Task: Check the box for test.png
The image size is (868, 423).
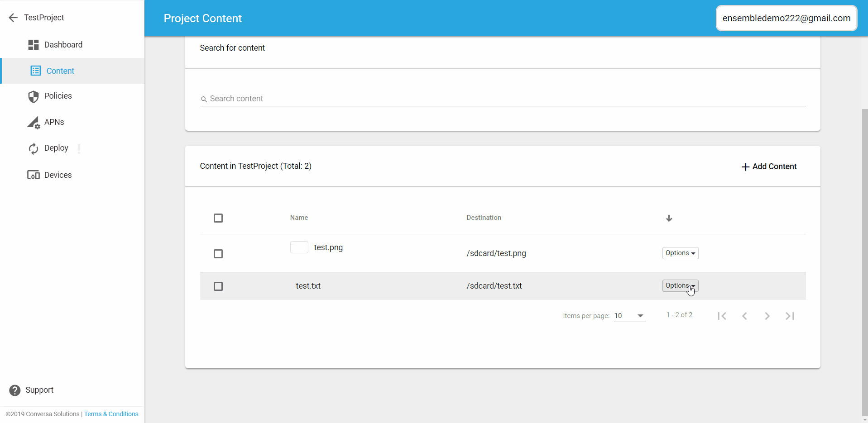Action: (x=218, y=254)
